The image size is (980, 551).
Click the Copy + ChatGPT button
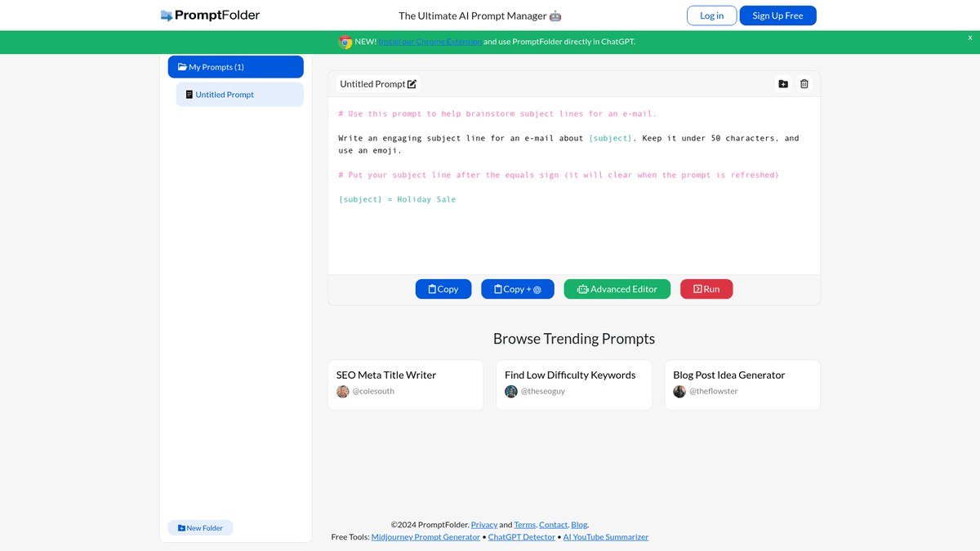pos(518,289)
